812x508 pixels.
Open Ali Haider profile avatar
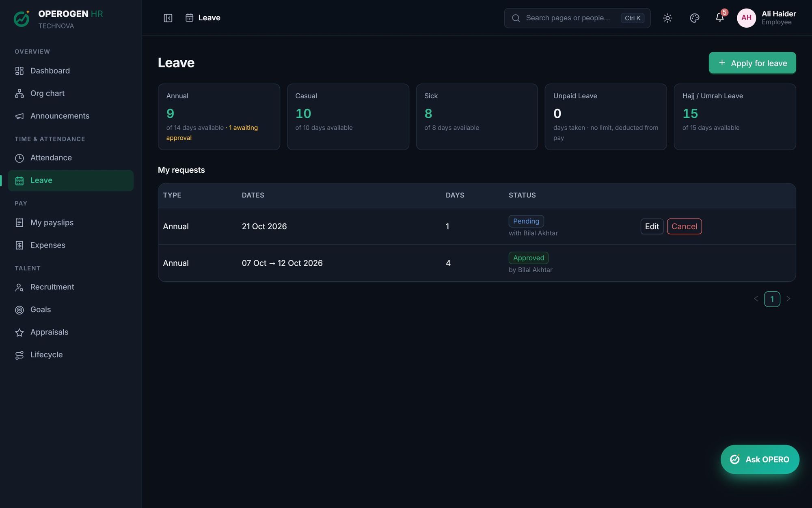click(x=746, y=18)
